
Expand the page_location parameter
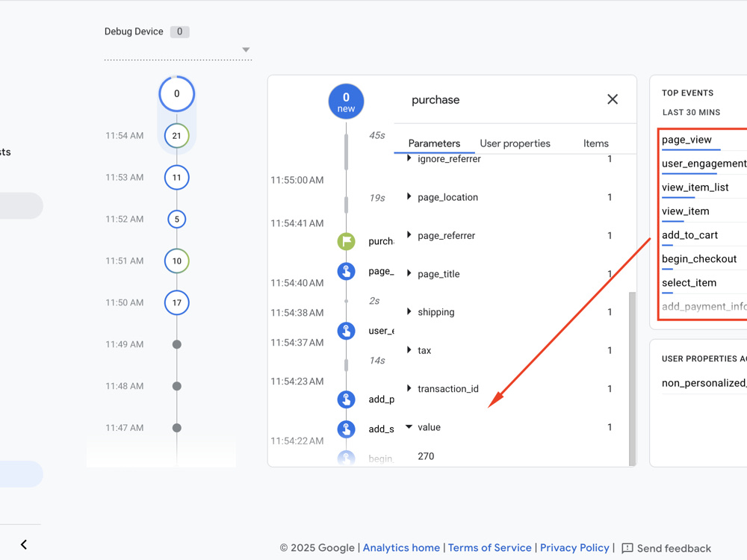[409, 196]
